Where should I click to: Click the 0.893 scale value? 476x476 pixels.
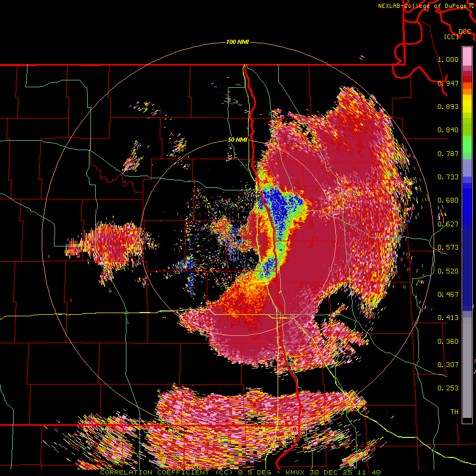tap(448, 106)
